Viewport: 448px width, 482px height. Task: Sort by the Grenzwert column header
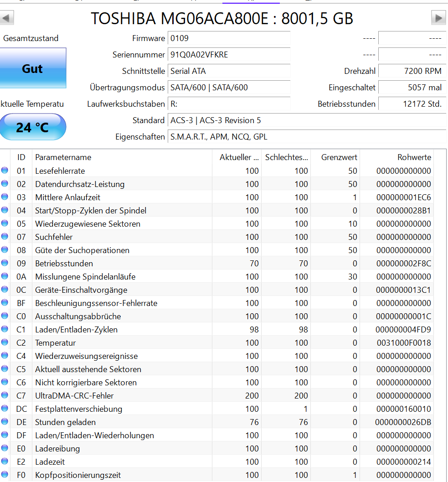tap(335, 157)
